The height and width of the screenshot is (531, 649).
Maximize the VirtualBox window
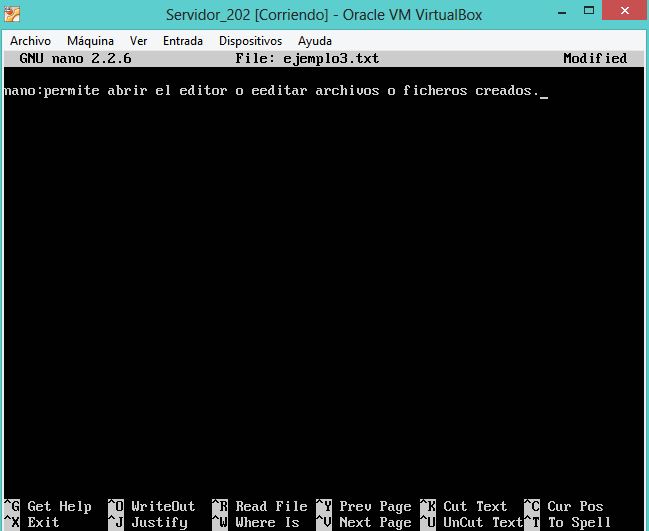(x=589, y=10)
